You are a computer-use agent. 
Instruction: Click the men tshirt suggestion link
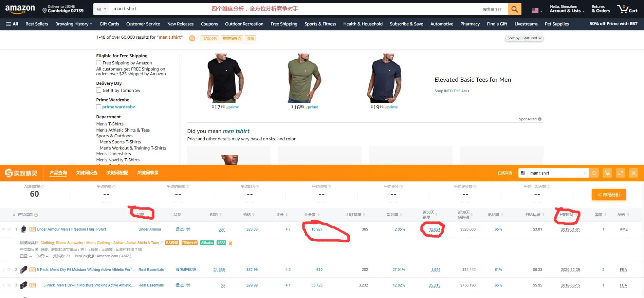tap(236, 131)
